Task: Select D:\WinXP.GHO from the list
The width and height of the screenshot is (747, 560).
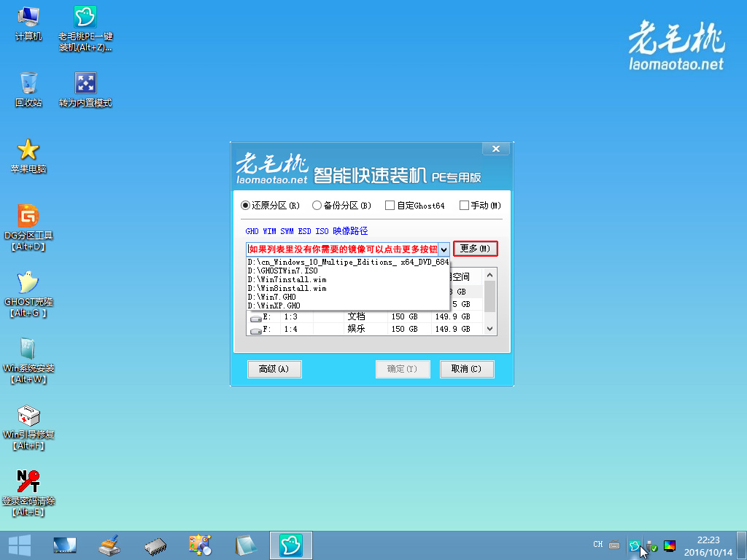Action: pos(348,306)
